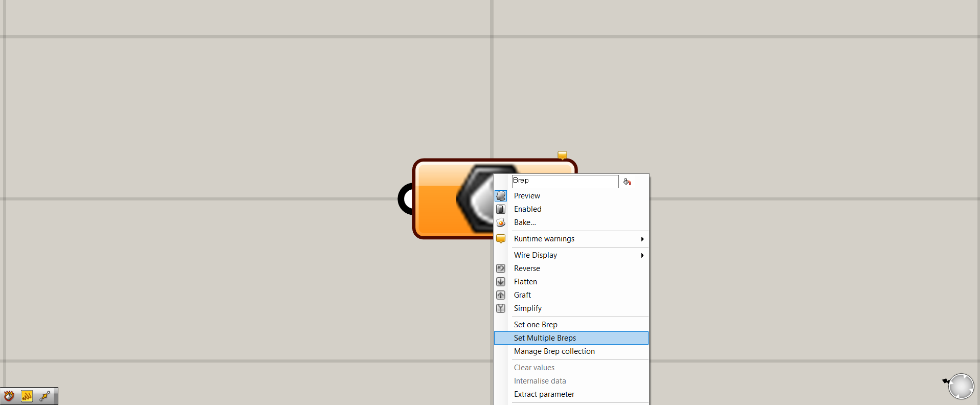
Task: Expand the Runtime warnings submenu
Action: pyautogui.click(x=571, y=239)
